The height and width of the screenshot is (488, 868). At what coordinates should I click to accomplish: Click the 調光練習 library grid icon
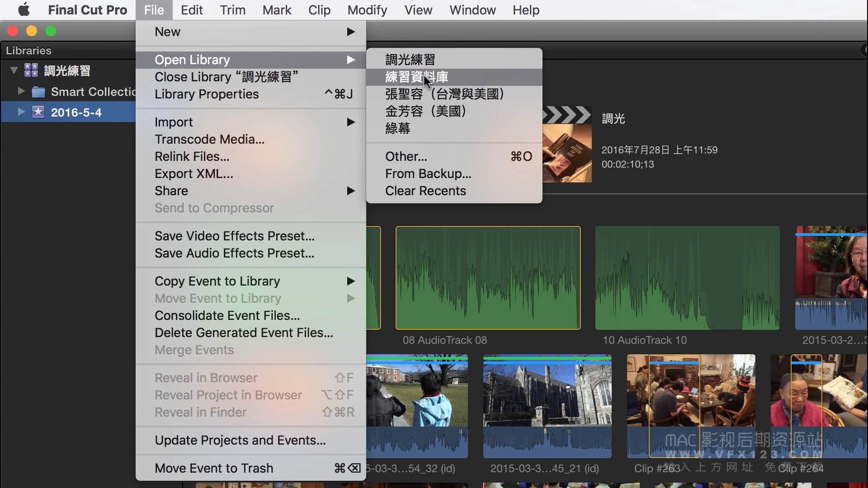click(31, 70)
